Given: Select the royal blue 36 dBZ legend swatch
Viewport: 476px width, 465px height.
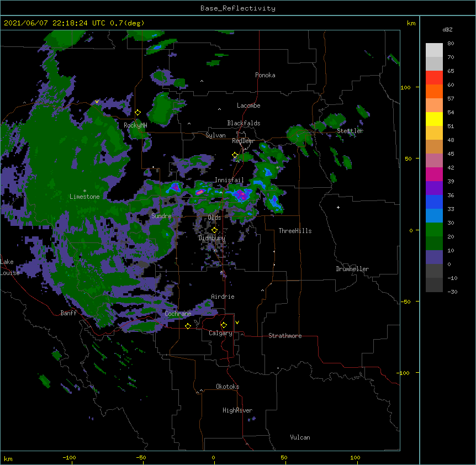Looking at the screenshot, I should [x=434, y=202].
